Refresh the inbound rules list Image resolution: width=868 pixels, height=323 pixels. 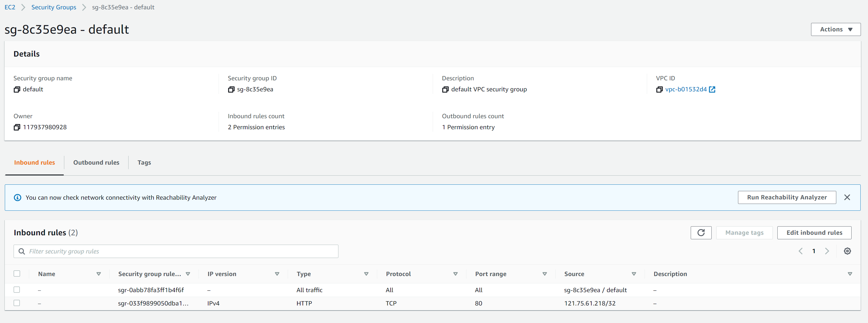[701, 232]
